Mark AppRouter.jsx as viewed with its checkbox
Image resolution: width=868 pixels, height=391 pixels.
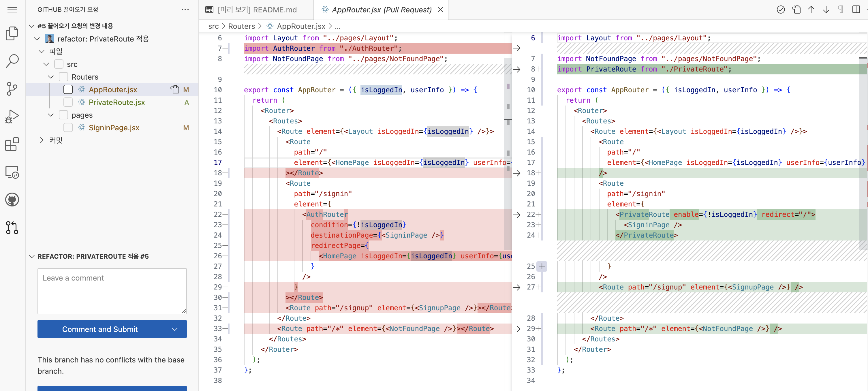click(x=68, y=89)
